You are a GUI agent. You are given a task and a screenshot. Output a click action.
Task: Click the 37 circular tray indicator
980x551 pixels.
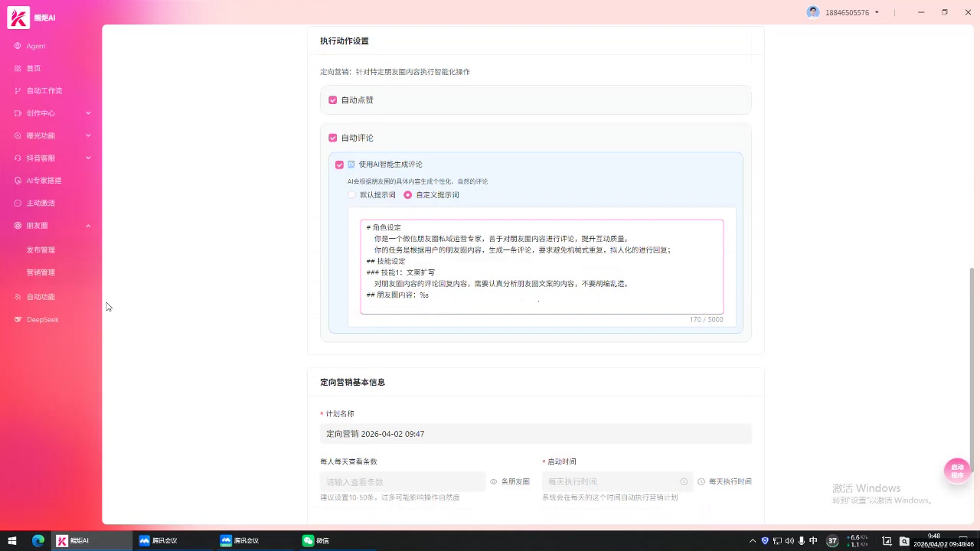[x=832, y=540]
